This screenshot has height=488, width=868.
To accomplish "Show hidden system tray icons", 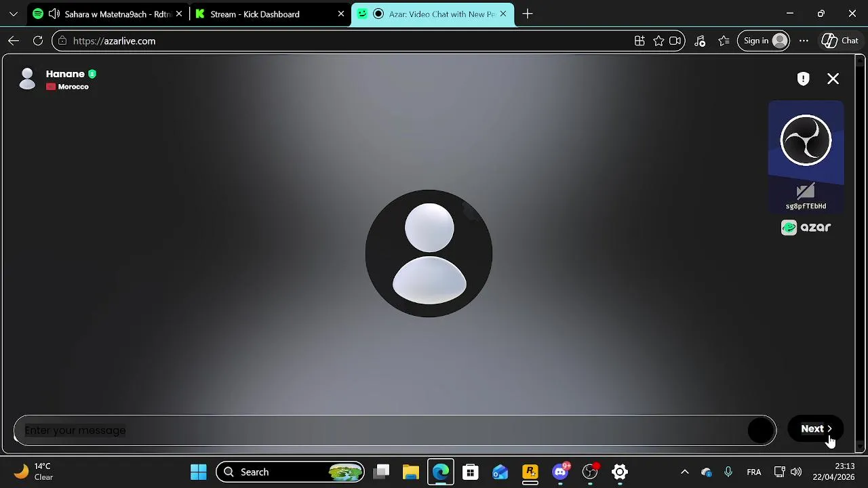I will point(685,472).
